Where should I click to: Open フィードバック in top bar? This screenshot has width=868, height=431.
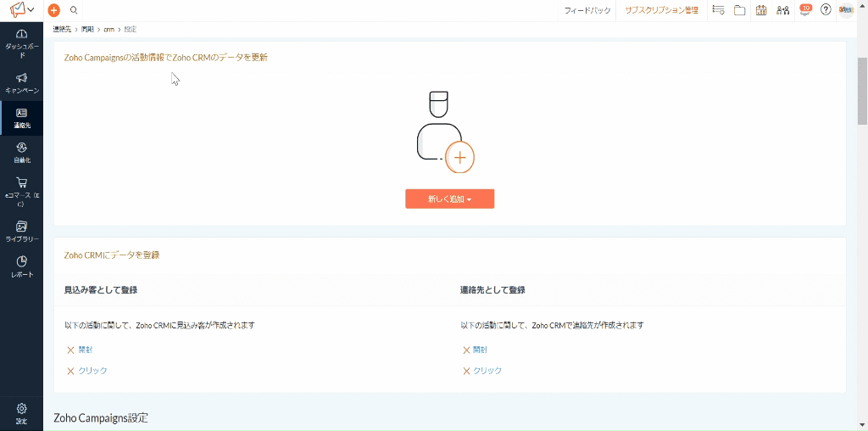[x=587, y=10]
